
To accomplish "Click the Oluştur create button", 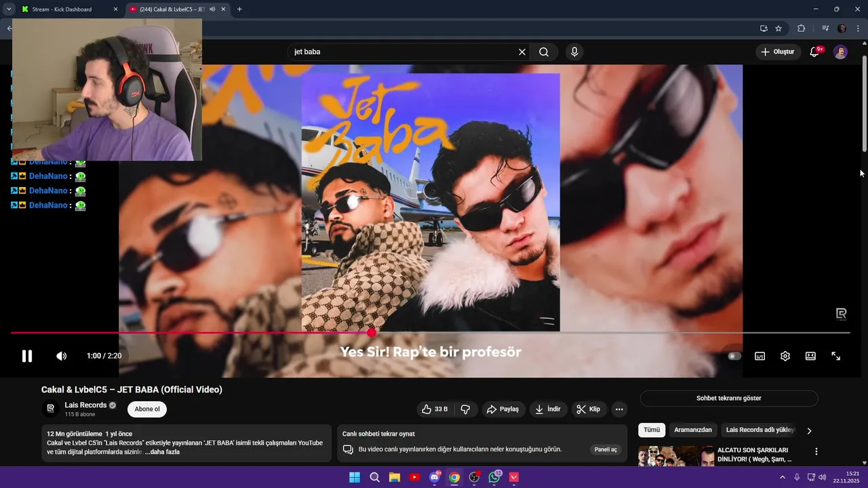I will (x=778, y=52).
